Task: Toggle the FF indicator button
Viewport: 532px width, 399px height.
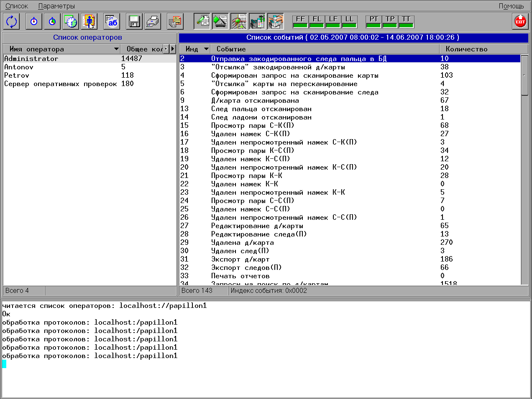Action: click(x=300, y=22)
